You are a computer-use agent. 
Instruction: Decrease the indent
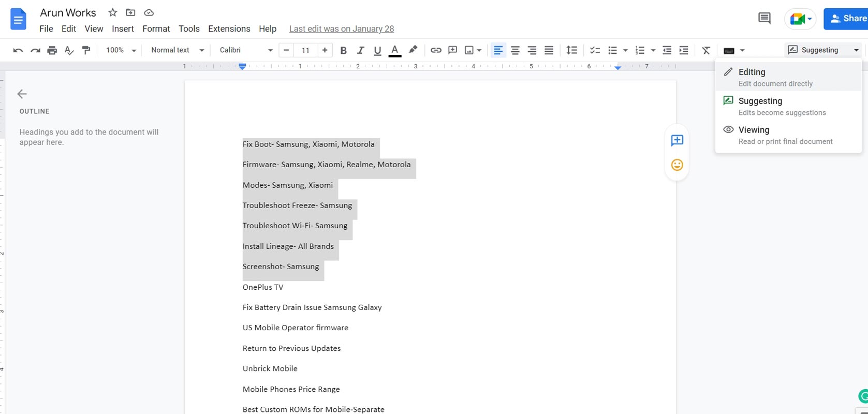point(667,50)
